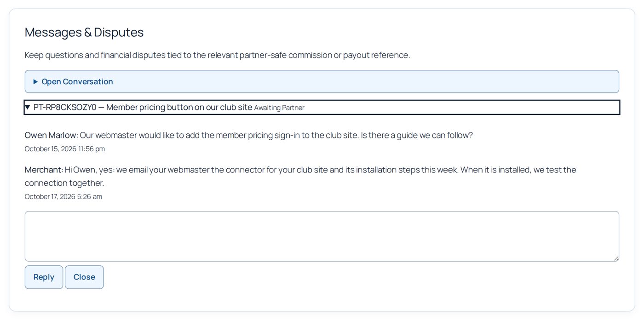
Task: Click the October 17, 2026 5:26 am timestamp
Action: pos(63,197)
